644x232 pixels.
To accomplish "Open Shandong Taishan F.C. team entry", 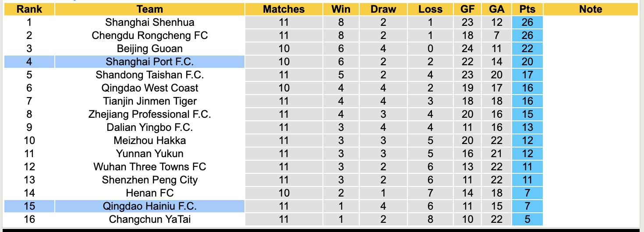I will pyautogui.click(x=149, y=75).
